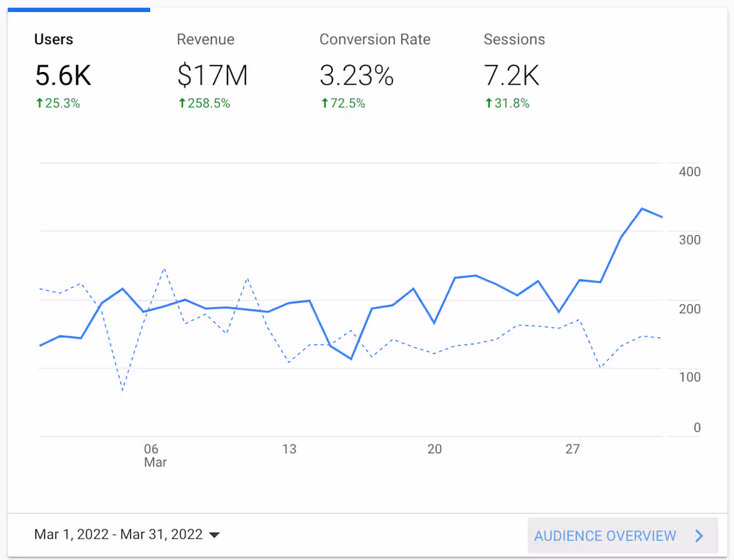Click green up arrow beside 72.5%
The height and width of the screenshot is (560, 734).
[324, 103]
